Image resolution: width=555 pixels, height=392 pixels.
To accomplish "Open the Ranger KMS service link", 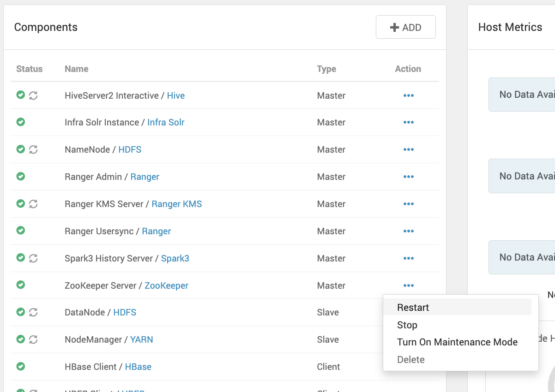I will (177, 204).
